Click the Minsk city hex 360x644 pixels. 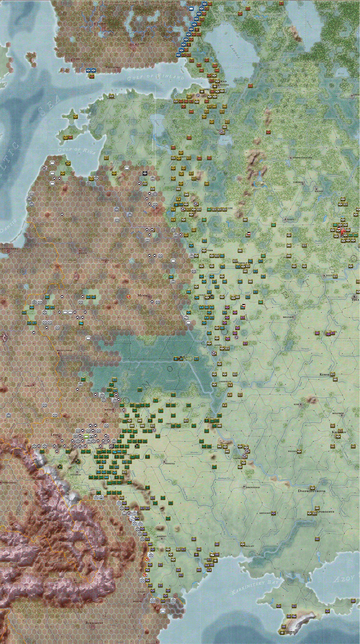(149, 297)
